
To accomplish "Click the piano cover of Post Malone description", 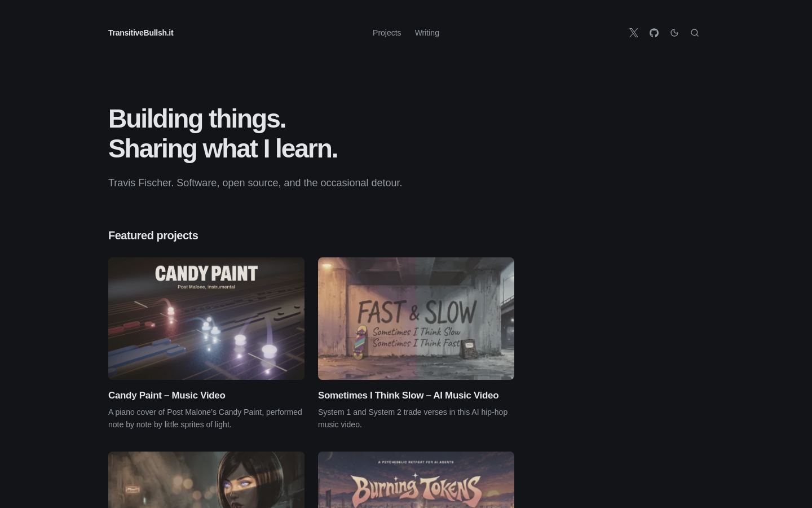I will click(x=205, y=418).
